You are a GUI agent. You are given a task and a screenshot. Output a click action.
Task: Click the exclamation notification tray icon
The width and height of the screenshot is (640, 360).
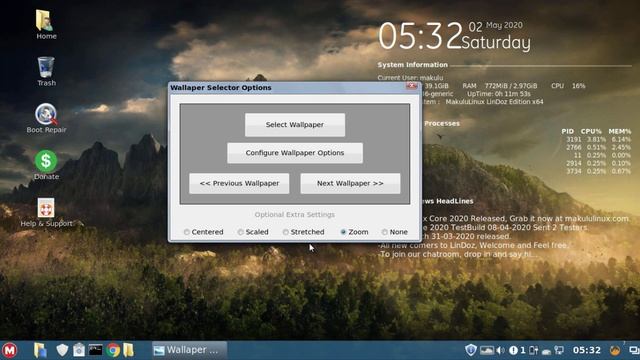513,350
